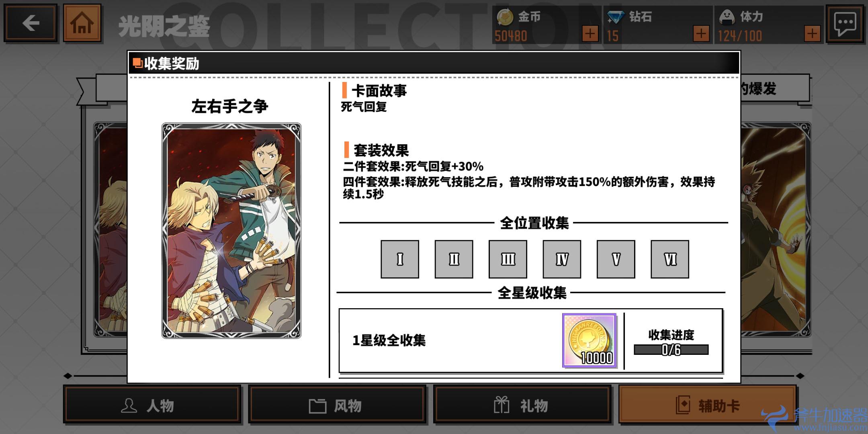This screenshot has height=434, width=868.
Task: Select position slot V
Action: click(x=616, y=259)
